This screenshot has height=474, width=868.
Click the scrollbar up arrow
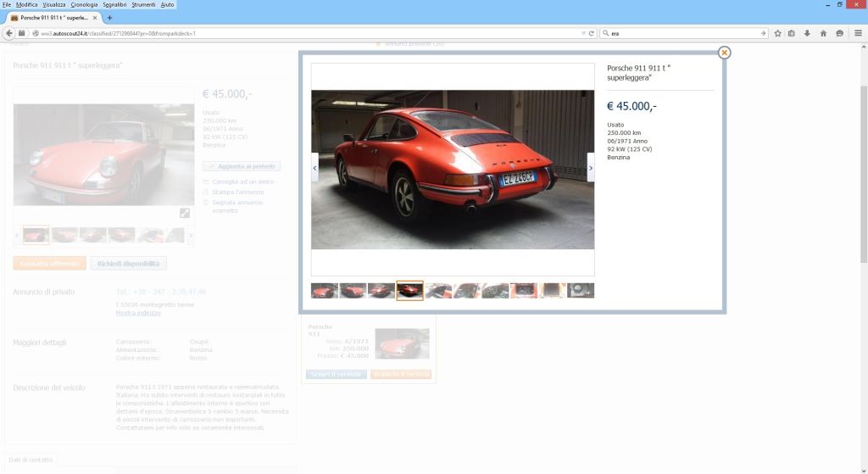coord(864,47)
